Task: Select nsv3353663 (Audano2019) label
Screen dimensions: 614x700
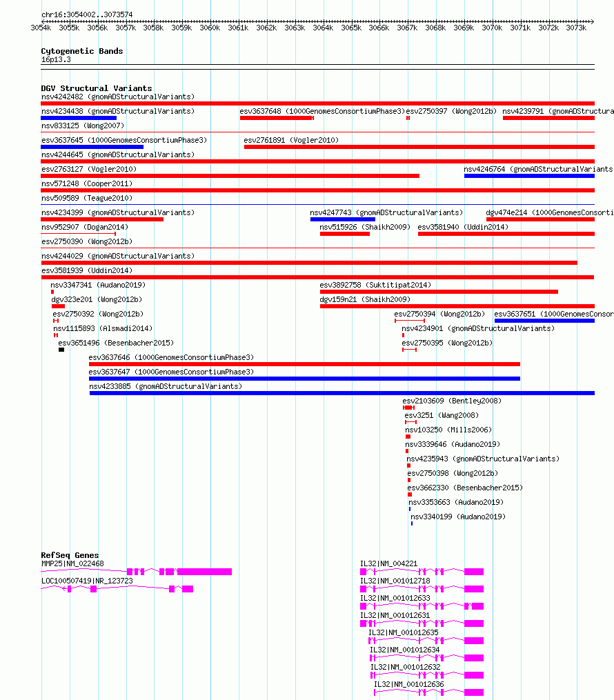Action: pos(456,503)
